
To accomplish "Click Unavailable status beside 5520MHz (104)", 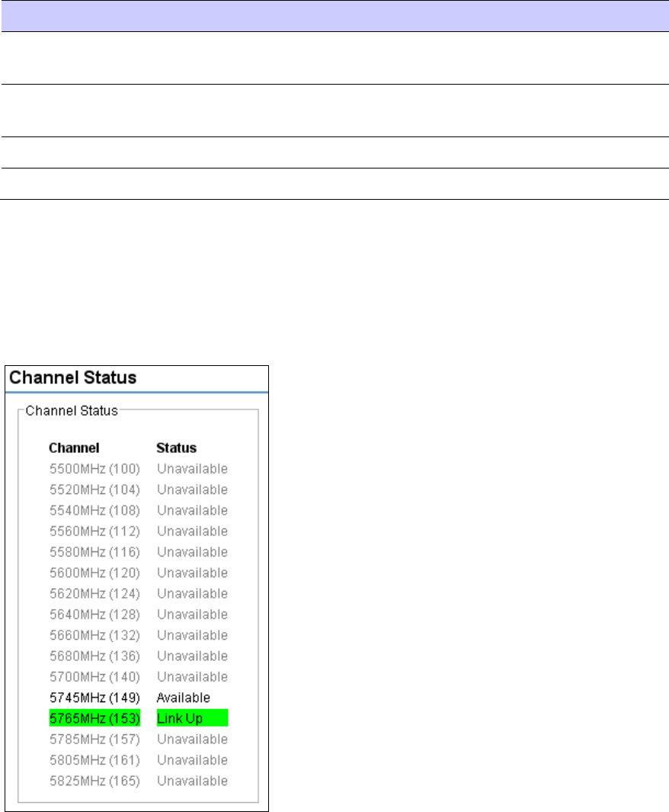I will pos(193,489).
